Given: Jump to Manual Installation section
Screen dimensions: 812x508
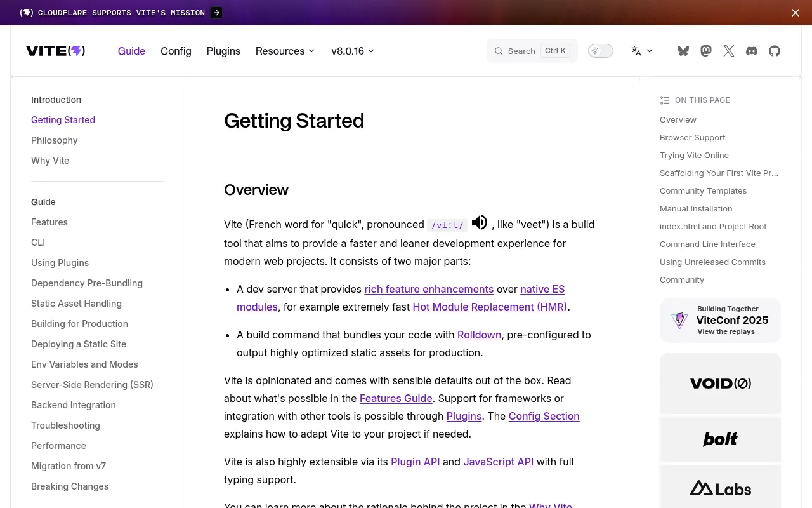Looking at the screenshot, I should coord(696,208).
